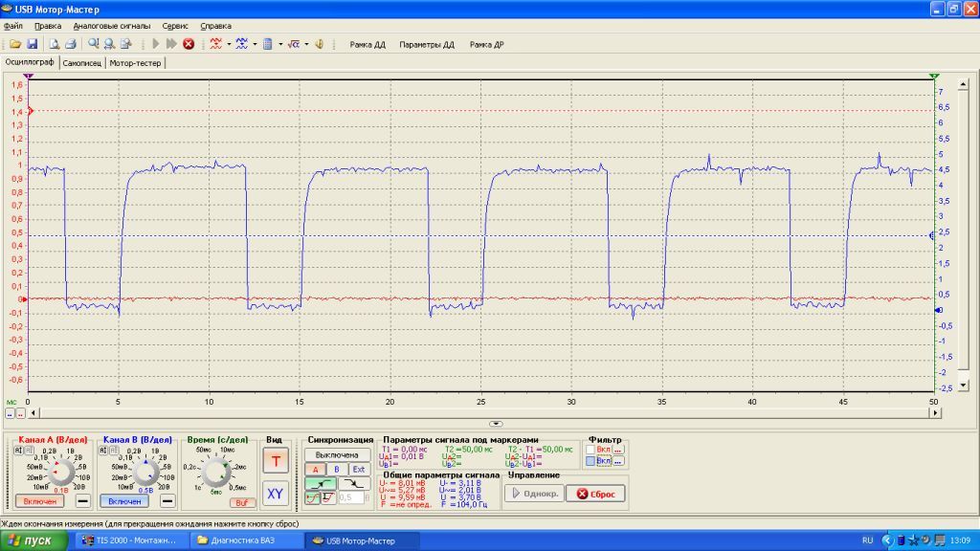Click the time per division knob
This screenshot has height=551, width=980.
coord(215,472)
